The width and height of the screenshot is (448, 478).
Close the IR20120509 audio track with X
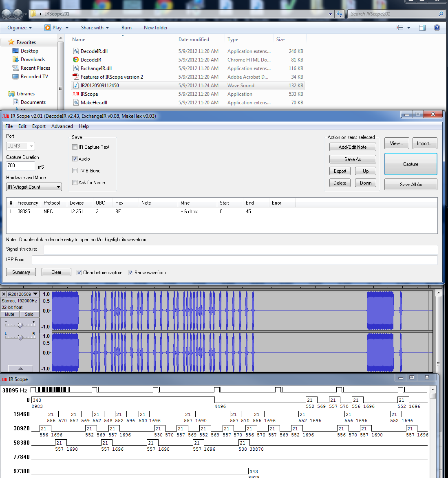[4, 294]
